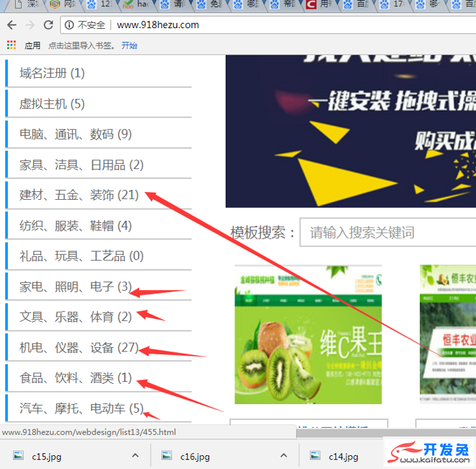Image resolution: width=476 pixels, height=469 pixels.
Task: Expand options for c16.jpg download
Action: coord(283,456)
